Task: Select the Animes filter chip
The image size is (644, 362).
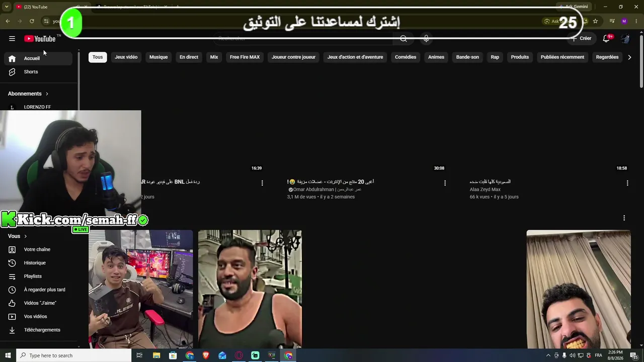Action: pos(436,57)
